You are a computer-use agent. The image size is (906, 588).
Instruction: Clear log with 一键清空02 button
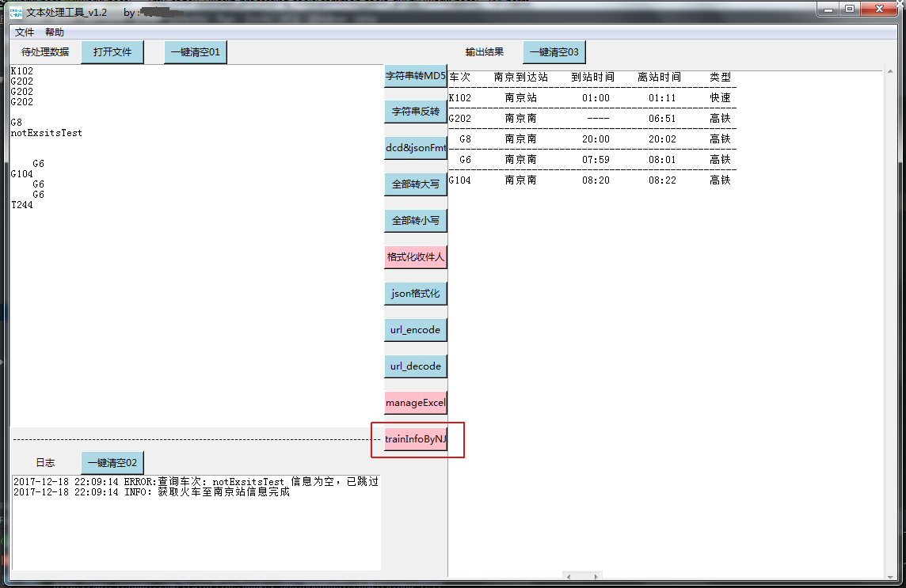tap(112, 463)
